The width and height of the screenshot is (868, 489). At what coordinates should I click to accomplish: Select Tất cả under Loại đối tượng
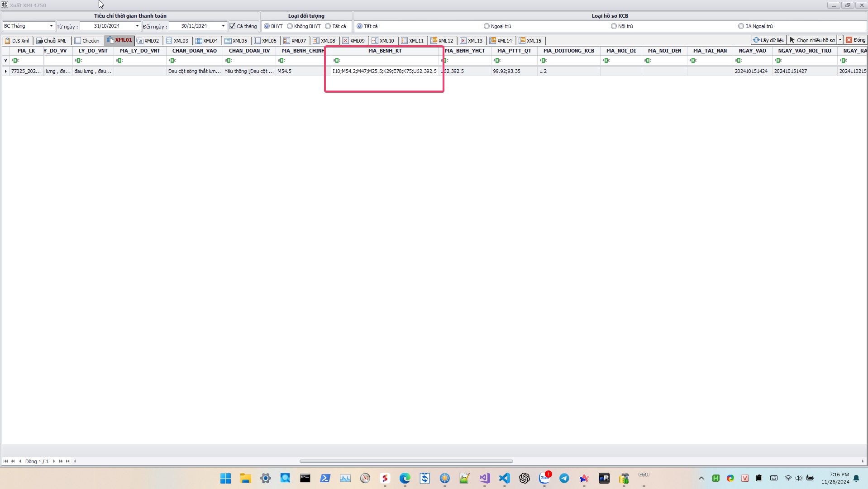click(328, 26)
